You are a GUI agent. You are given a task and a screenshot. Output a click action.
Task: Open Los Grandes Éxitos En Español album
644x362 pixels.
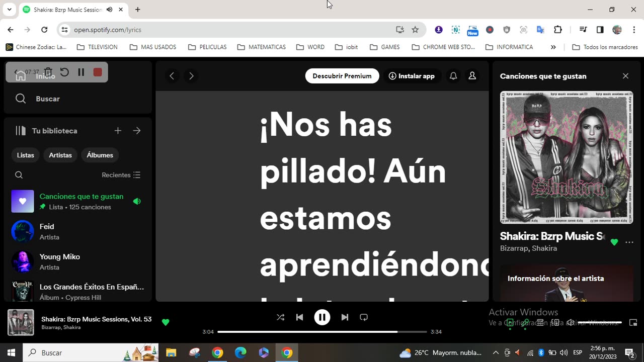pyautogui.click(x=78, y=291)
